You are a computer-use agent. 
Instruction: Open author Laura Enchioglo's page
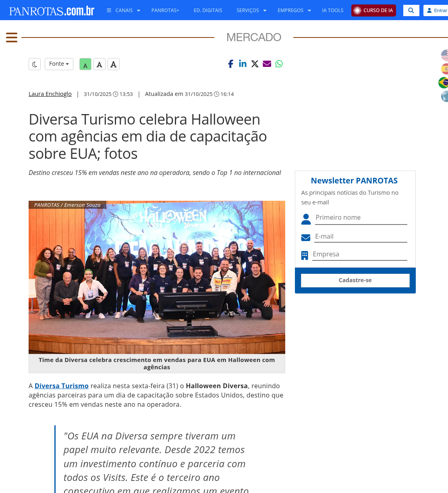(x=50, y=94)
